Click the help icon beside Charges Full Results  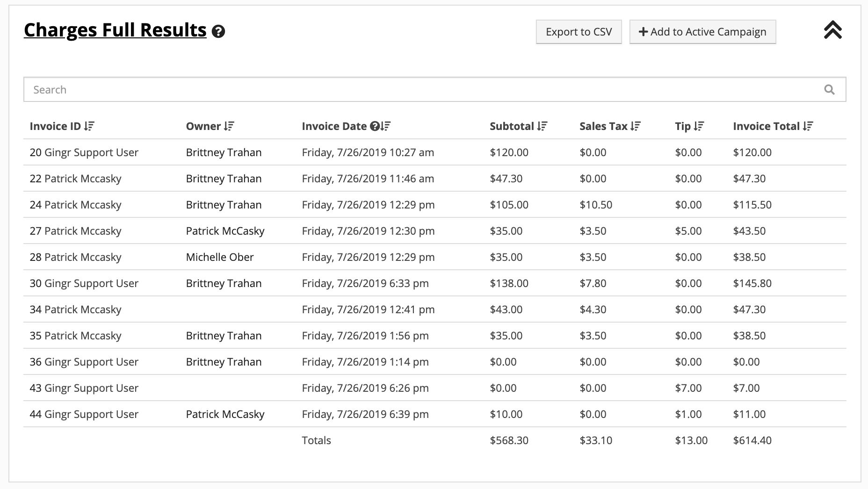tap(218, 32)
